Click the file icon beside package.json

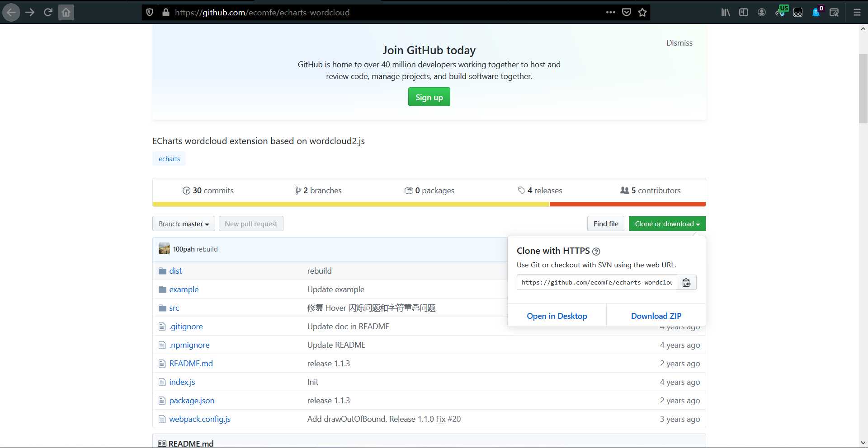162,401
